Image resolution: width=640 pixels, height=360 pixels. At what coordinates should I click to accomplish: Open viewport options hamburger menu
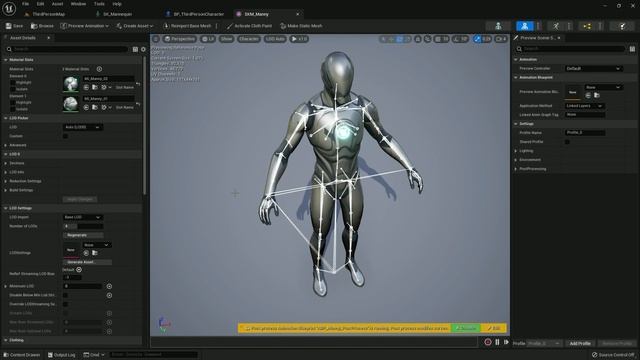coord(156,39)
